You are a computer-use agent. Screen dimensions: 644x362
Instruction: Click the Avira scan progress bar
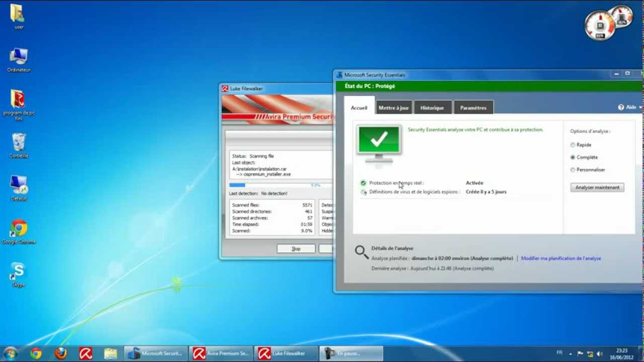pyautogui.click(x=280, y=186)
